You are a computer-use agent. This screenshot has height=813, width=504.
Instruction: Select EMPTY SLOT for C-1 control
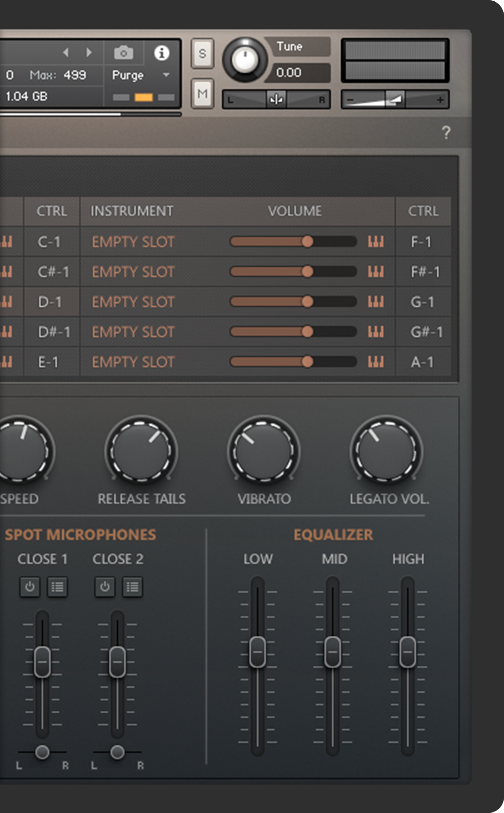133,242
